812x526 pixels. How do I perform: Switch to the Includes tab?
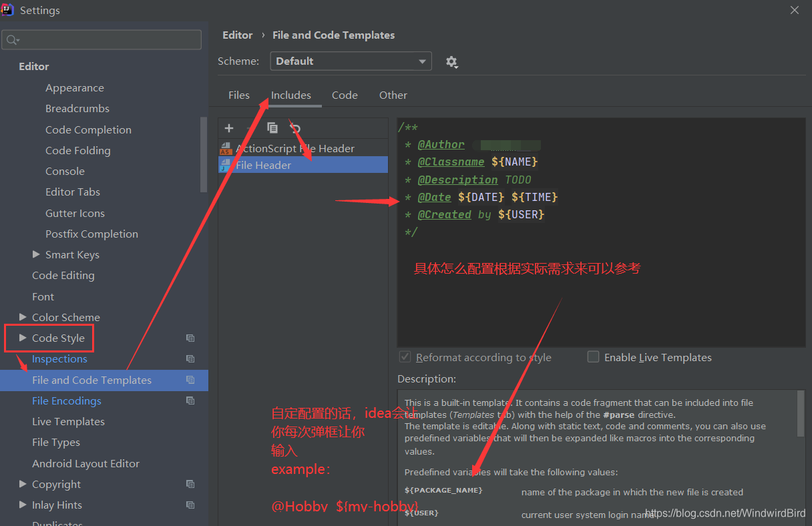pyautogui.click(x=291, y=95)
